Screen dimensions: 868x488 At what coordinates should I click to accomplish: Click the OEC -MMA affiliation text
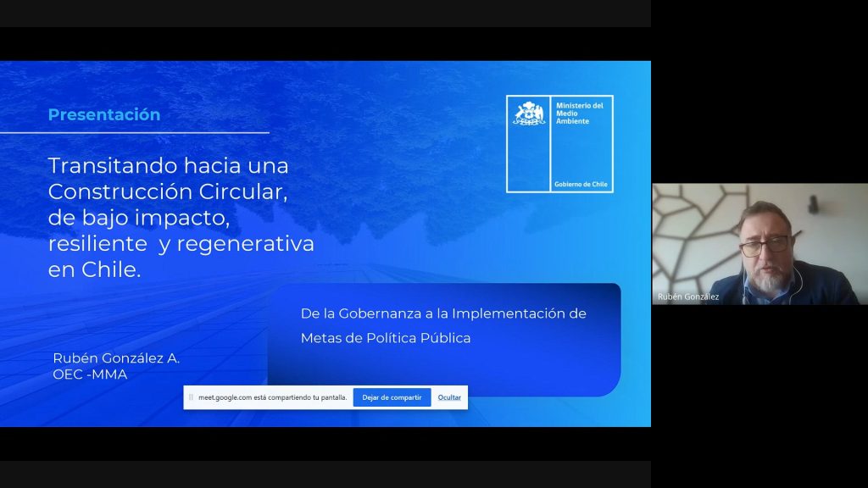[90, 374]
